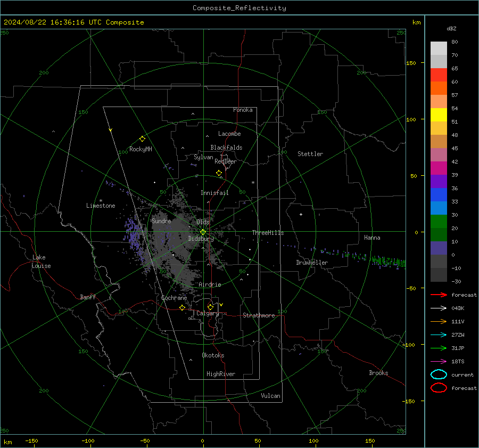Click the yellow diamond marker beside RockyMH
The image size is (479, 448).
point(142,139)
